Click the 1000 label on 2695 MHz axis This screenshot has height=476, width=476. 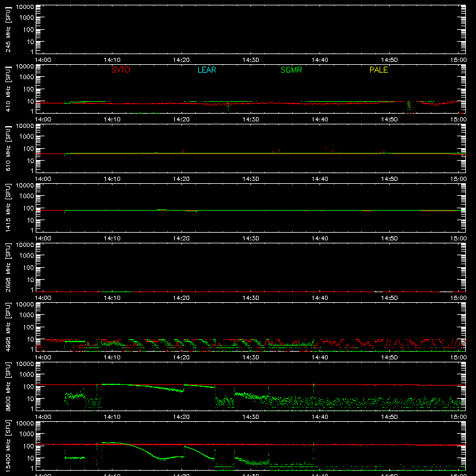pyautogui.click(x=27, y=256)
